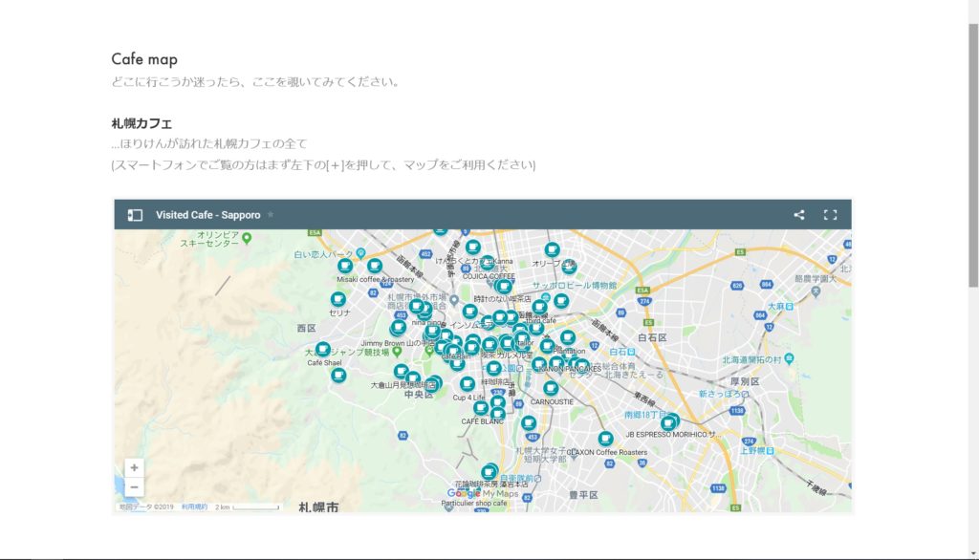Click 南郷18丁目 station label
This screenshot has width=979, height=560.
coord(646,415)
